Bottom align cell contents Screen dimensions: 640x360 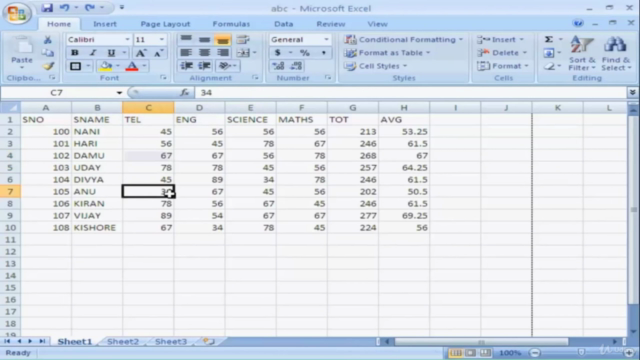223,39
